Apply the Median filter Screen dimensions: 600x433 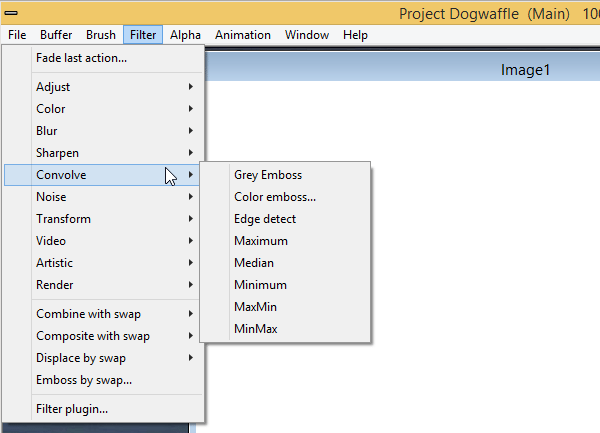pos(285,263)
